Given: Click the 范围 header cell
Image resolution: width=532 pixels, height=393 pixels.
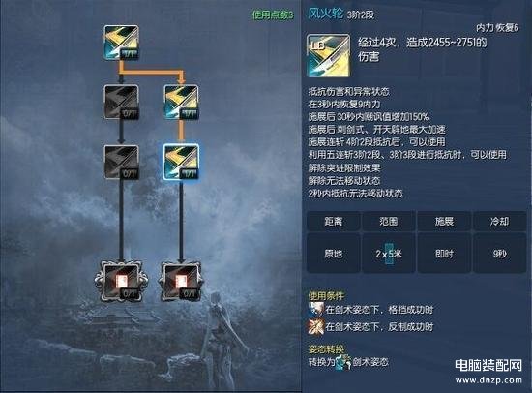Looking at the screenshot, I should pos(389,222).
